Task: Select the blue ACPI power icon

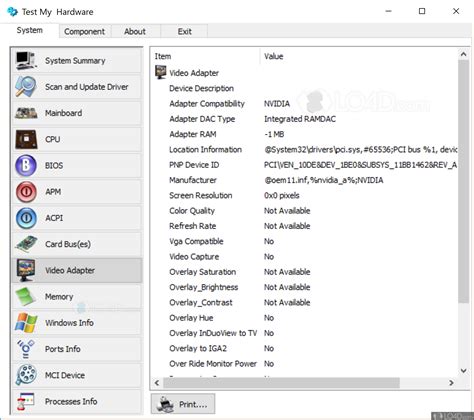Action: tap(26, 218)
